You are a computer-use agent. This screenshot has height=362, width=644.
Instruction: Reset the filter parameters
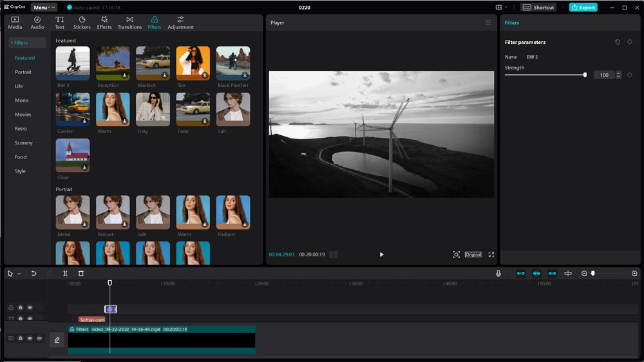click(x=618, y=42)
